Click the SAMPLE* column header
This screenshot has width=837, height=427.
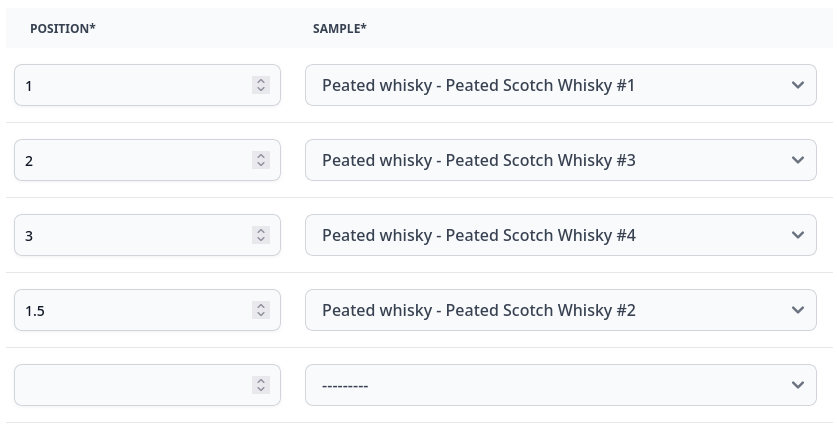340,29
